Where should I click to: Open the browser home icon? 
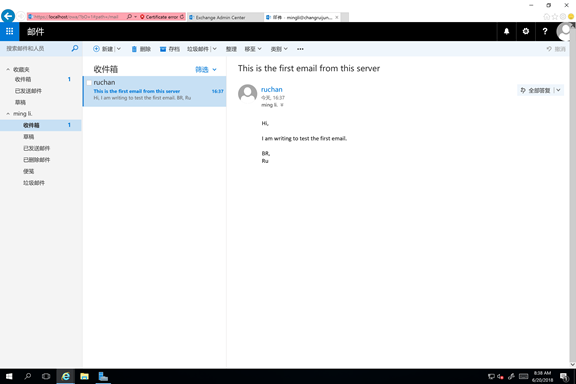pos(547,17)
